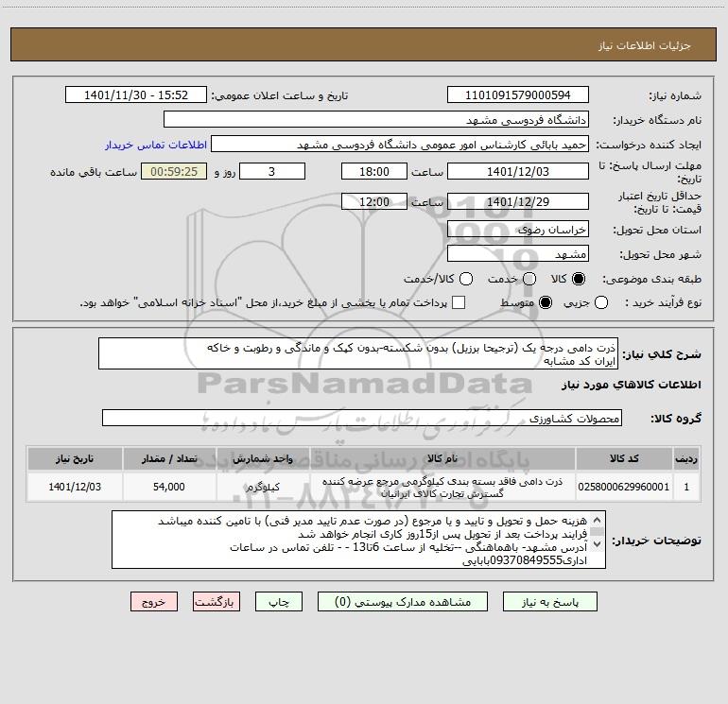Image resolution: width=728 pixels, height=704 pixels.
Task: Click the product name cell for animal corn
Action: click(442, 488)
